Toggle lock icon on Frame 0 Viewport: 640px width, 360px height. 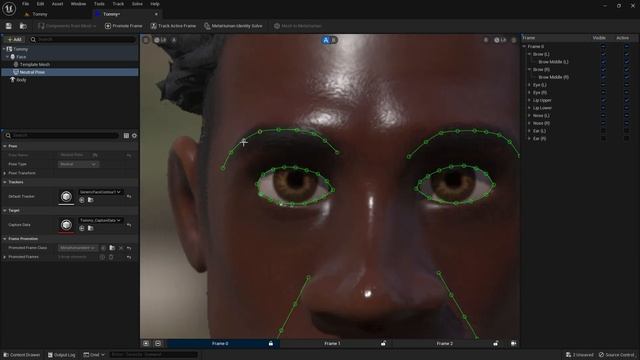point(271,344)
